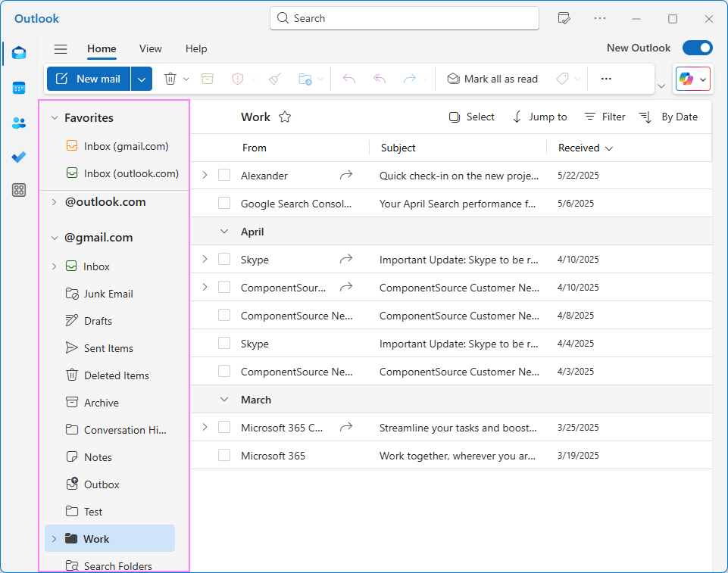This screenshot has width=728, height=573.
Task: Sort by the Received column header
Action: tap(586, 148)
